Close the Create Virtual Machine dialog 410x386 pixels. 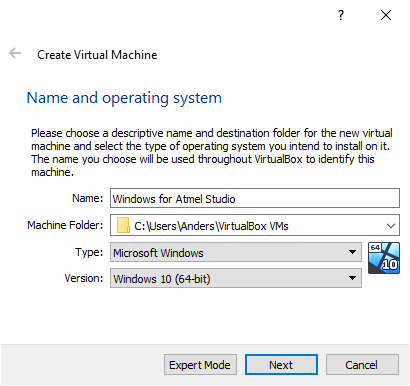(x=386, y=15)
